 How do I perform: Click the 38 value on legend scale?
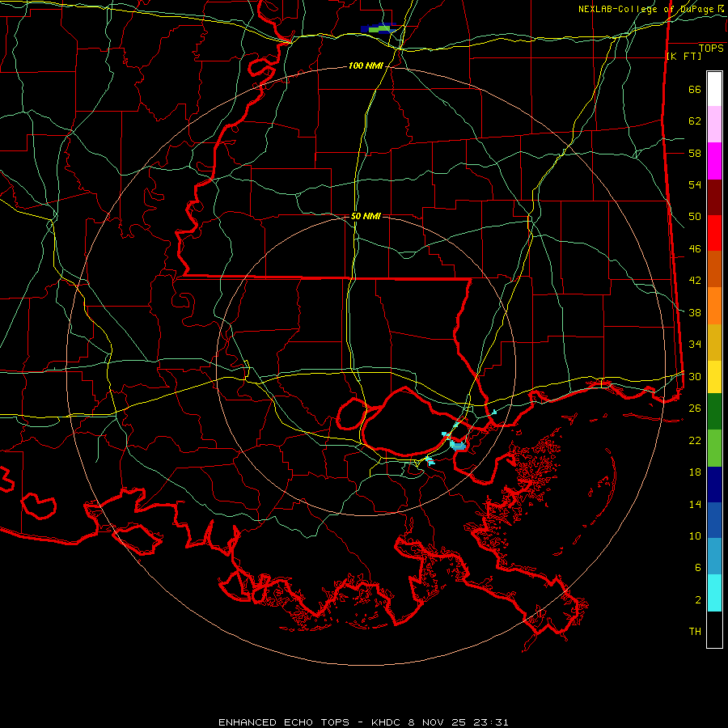(x=695, y=312)
